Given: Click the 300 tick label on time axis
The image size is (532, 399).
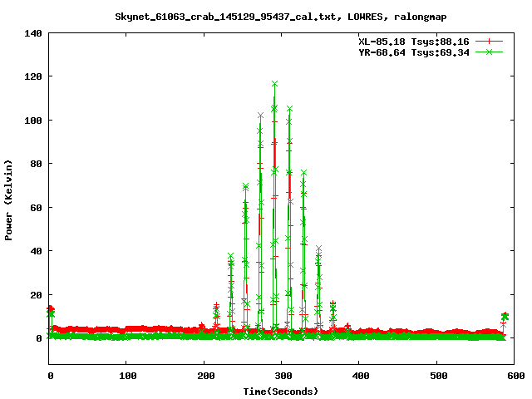Looking at the screenshot, I should [x=282, y=376].
